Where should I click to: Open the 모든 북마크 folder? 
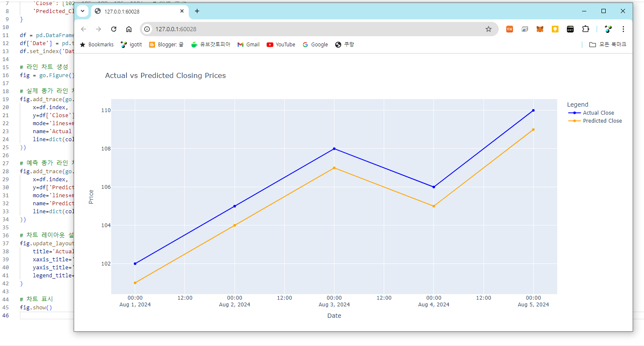tap(608, 45)
